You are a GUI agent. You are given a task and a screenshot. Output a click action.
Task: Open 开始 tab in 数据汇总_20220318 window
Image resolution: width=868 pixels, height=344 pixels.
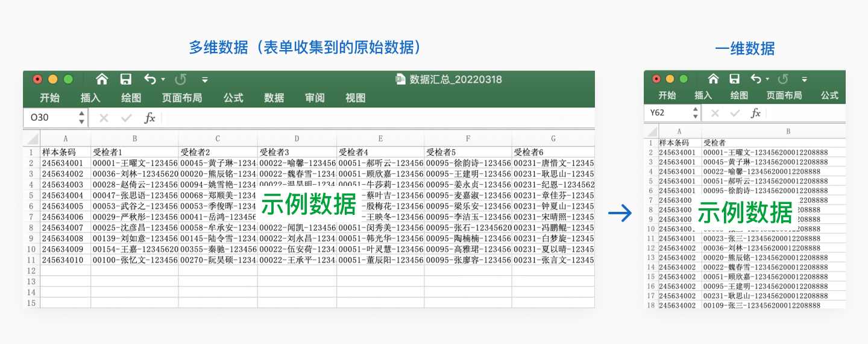[x=50, y=98]
